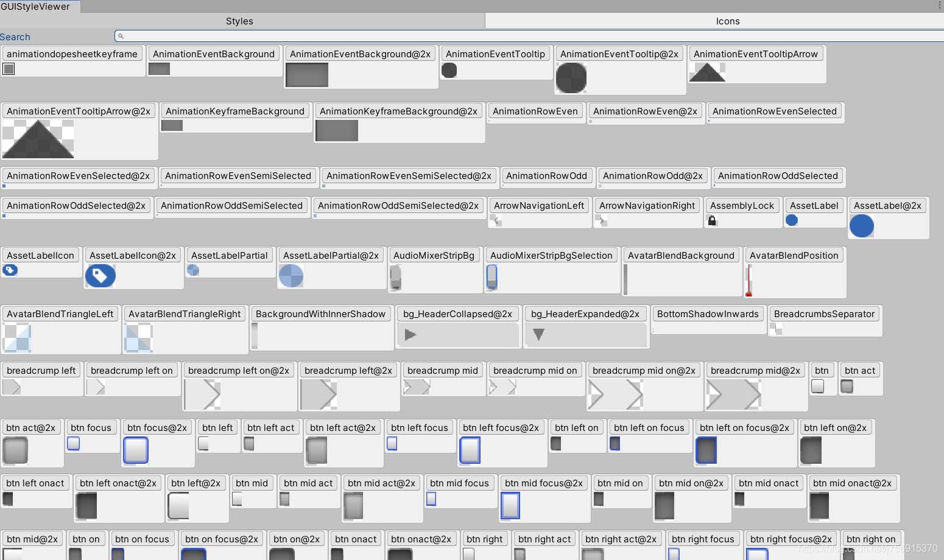
Task: Switch to the Styles tab
Action: pyautogui.click(x=239, y=21)
